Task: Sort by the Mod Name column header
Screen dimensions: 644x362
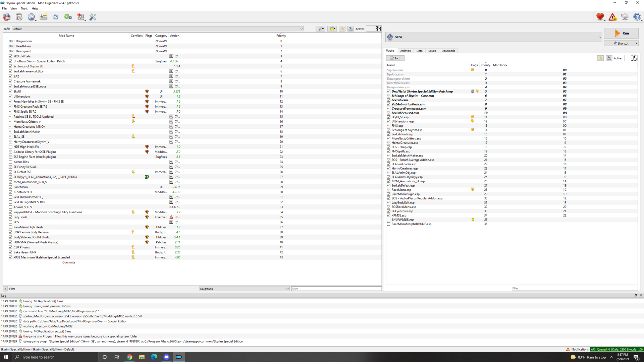Action: pos(66,36)
